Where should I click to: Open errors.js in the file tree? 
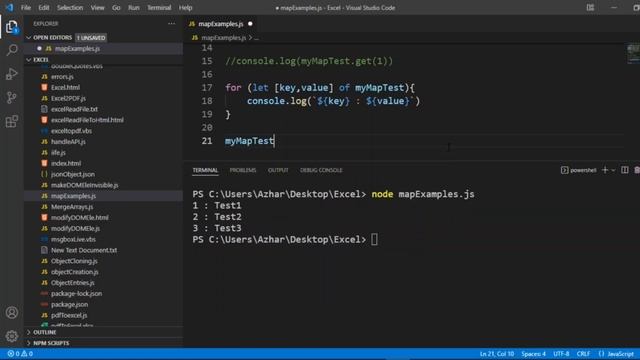pyautogui.click(x=62, y=77)
